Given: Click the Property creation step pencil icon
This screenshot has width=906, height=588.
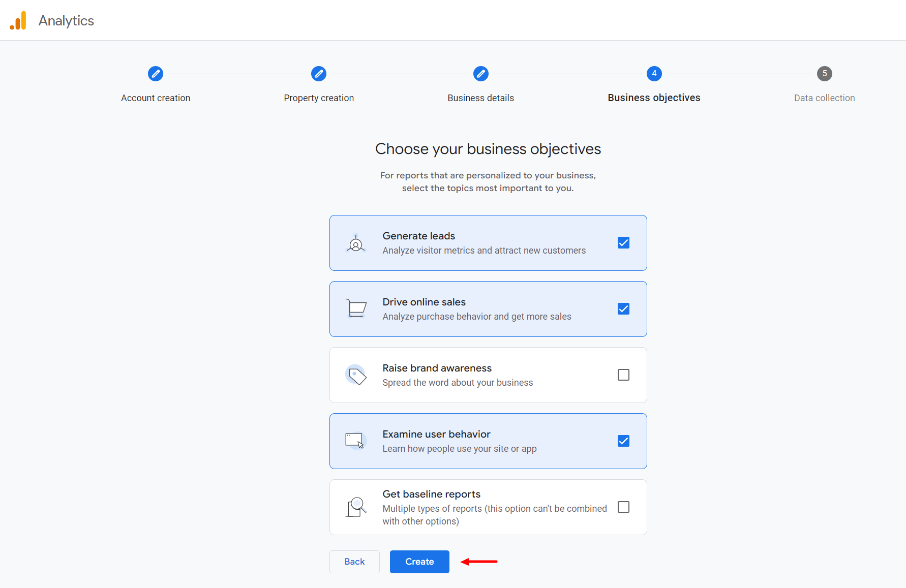Looking at the screenshot, I should (x=319, y=74).
